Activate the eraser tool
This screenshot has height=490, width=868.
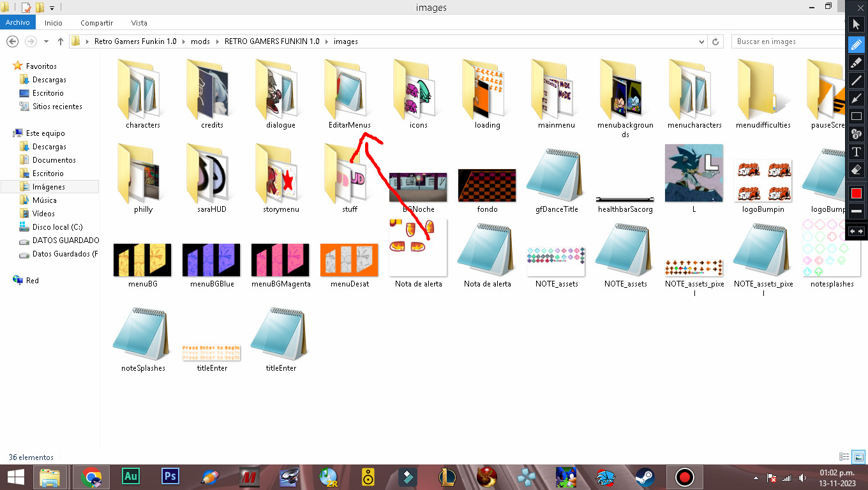click(857, 170)
